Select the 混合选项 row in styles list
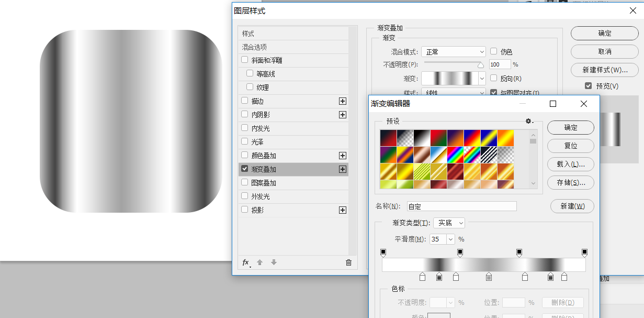Image resolution: width=644 pixels, height=318 pixels. 293,47
